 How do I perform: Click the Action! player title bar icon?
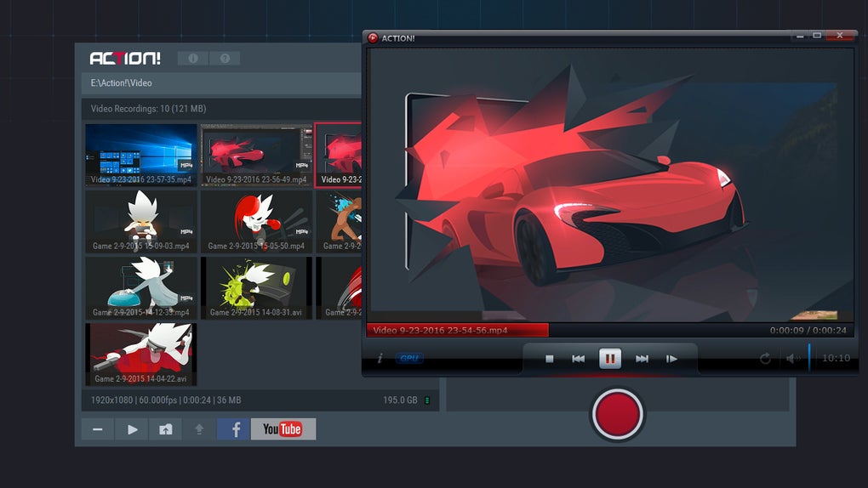coord(373,37)
